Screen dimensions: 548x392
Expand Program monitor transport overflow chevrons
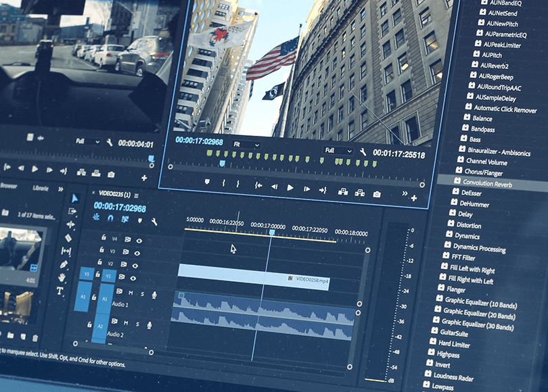[405, 193]
